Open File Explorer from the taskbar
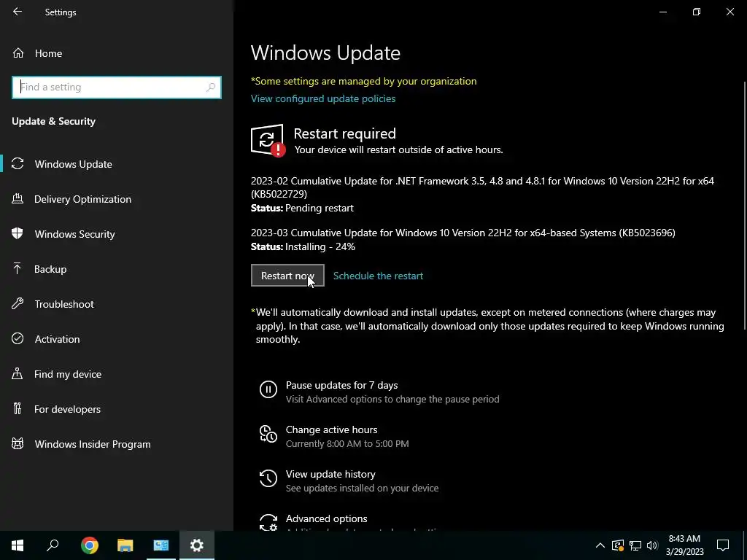The image size is (747, 560). 125,545
